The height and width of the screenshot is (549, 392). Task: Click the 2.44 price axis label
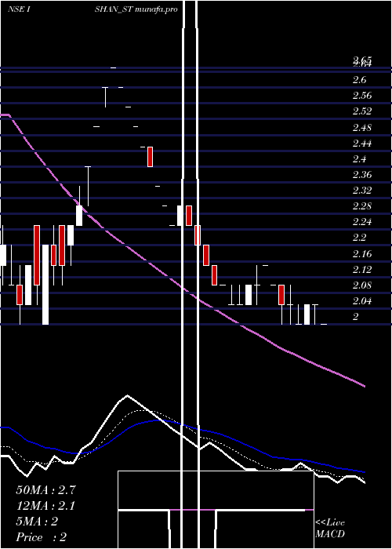pyautogui.click(x=362, y=144)
